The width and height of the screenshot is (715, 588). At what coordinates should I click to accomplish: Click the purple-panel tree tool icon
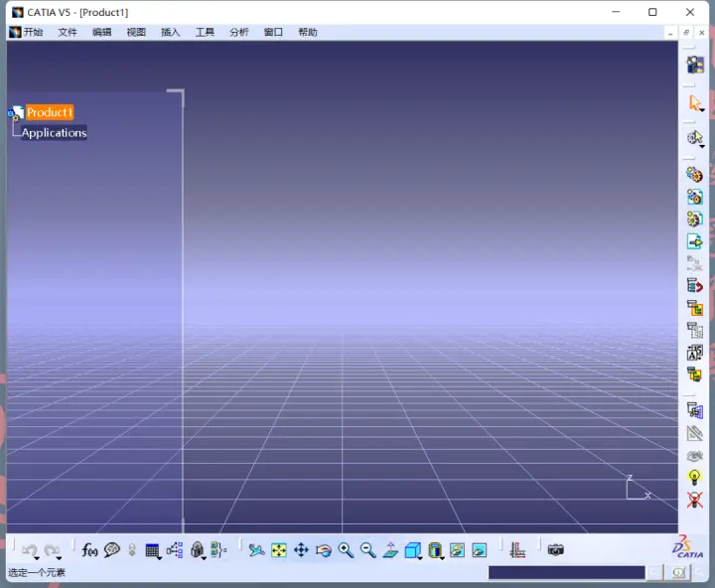(694, 410)
